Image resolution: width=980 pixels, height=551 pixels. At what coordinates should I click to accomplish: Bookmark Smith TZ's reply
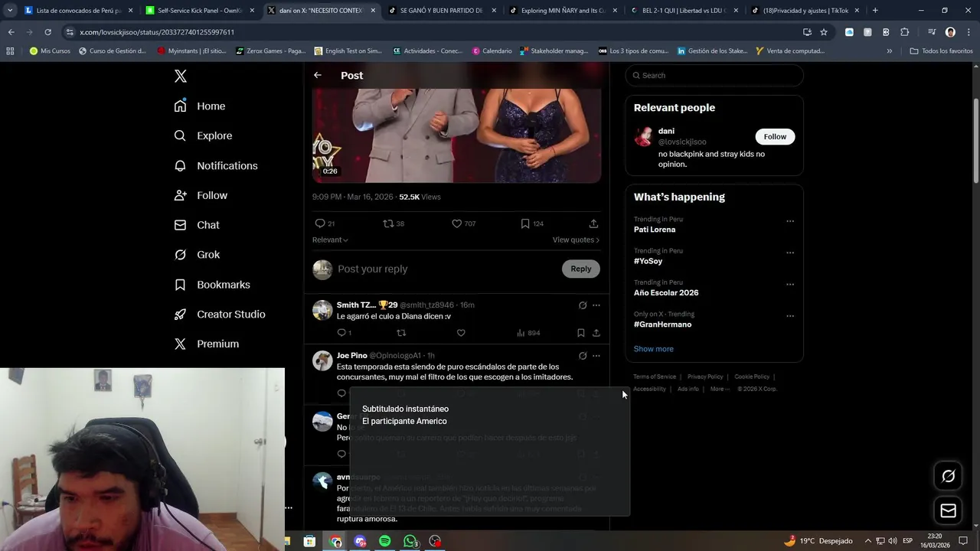click(581, 333)
